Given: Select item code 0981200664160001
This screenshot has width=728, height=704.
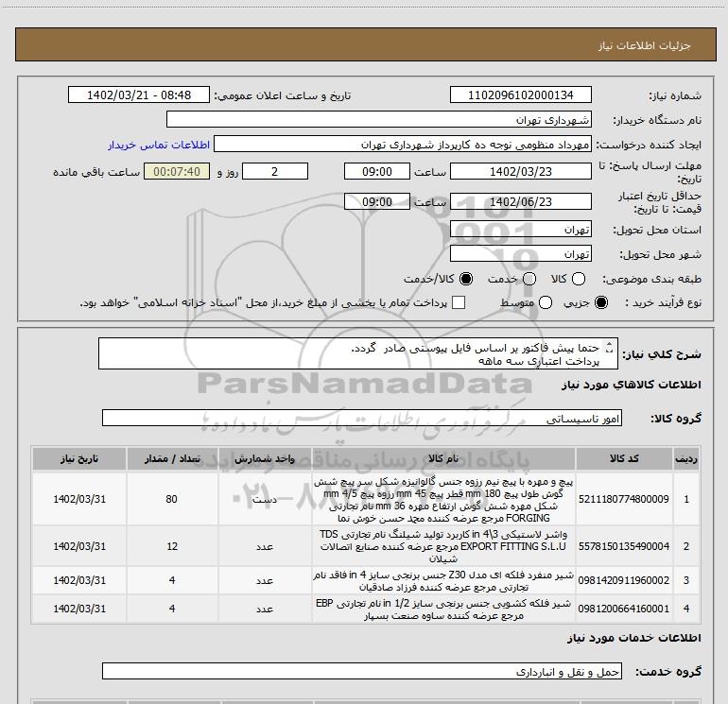Looking at the screenshot, I should tap(624, 609).
